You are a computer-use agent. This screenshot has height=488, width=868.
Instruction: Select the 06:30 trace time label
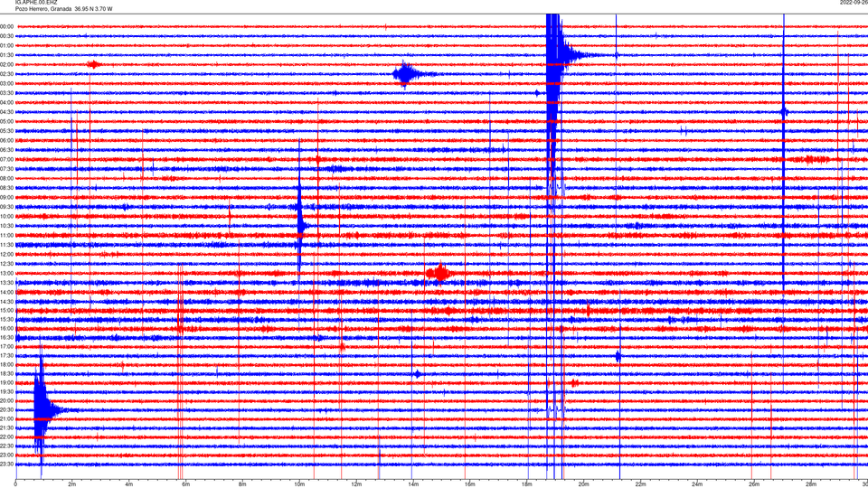[7, 150]
